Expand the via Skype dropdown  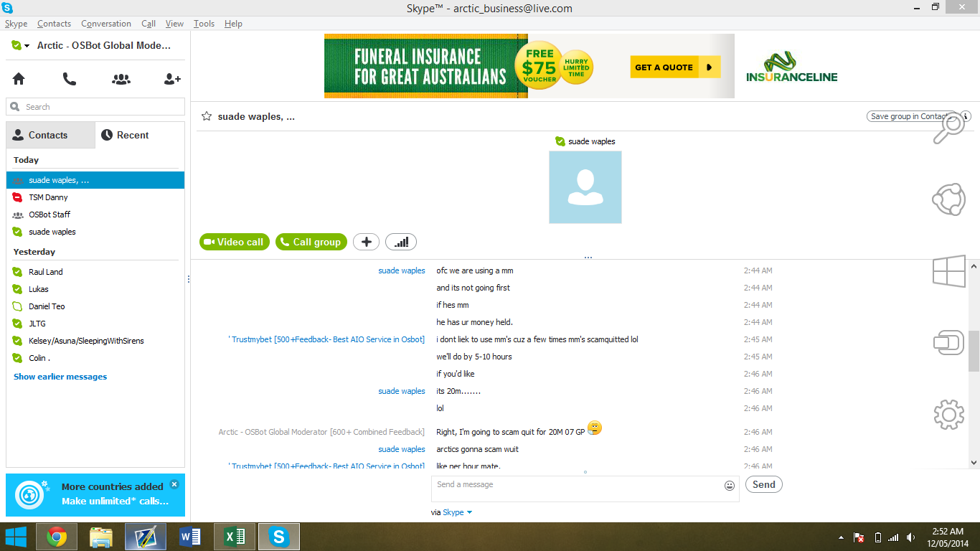coord(469,512)
